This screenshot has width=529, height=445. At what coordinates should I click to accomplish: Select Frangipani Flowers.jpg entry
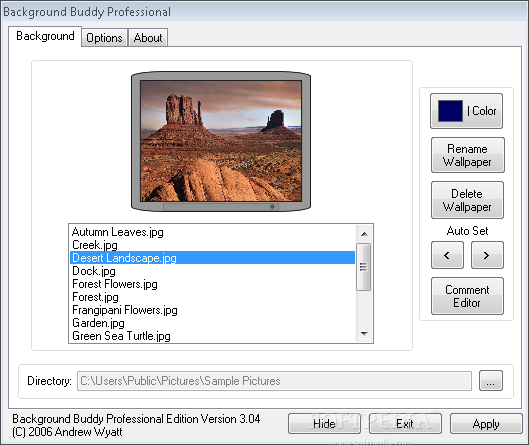point(213,310)
